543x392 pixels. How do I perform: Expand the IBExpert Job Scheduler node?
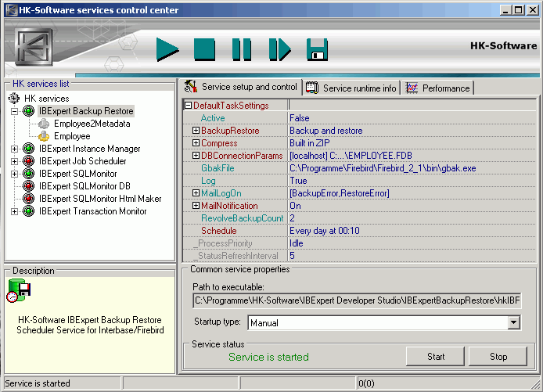(15, 161)
